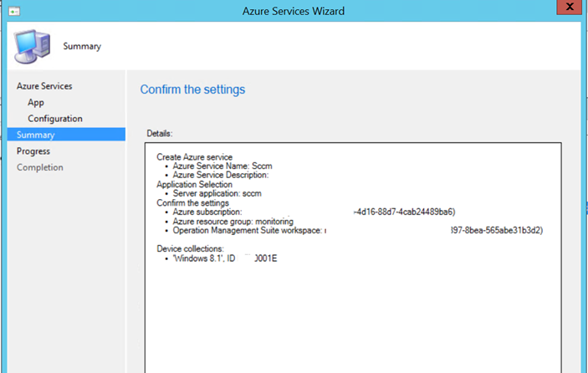Click the Create Azure service line

pos(194,157)
